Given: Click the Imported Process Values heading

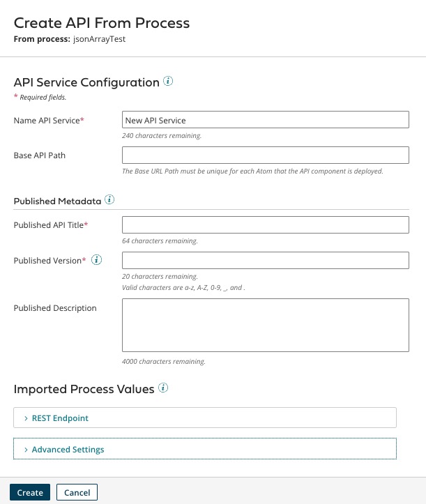Looking at the screenshot, I should (84, 389).
